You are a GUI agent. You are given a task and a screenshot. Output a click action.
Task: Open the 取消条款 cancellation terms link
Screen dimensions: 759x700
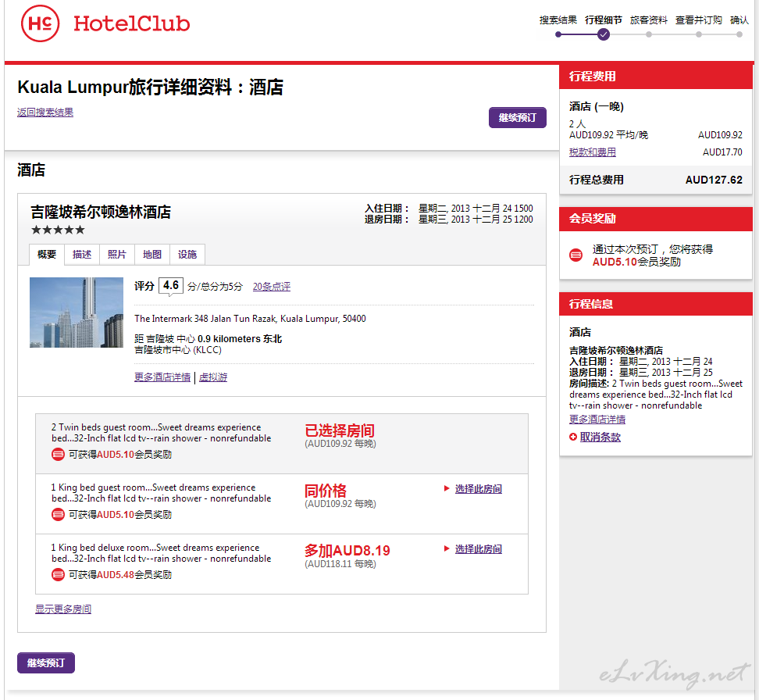600,437
